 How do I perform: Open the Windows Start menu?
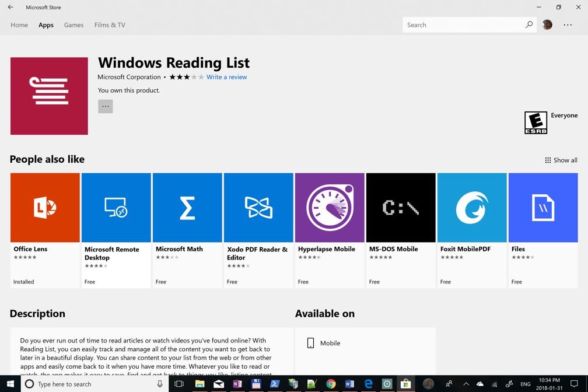10,384
